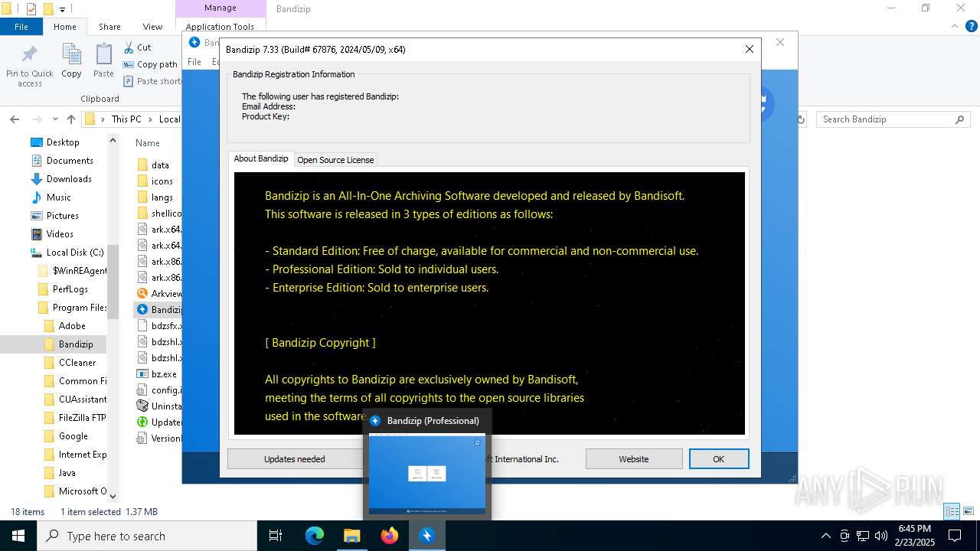Select the icons folder in file list
The width and height of the screenshot is (980, 551).
(161, 181)
